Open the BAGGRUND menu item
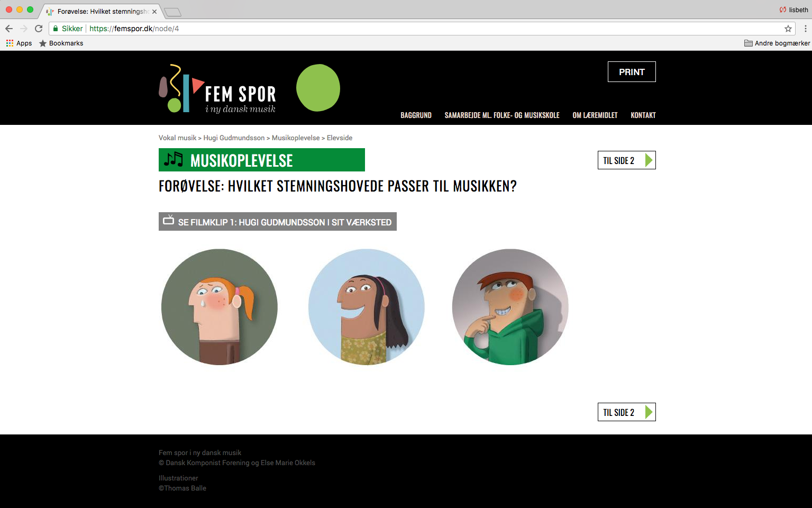Image resolution: width=812 pixels, height=508 pixels. coord(416,115)
